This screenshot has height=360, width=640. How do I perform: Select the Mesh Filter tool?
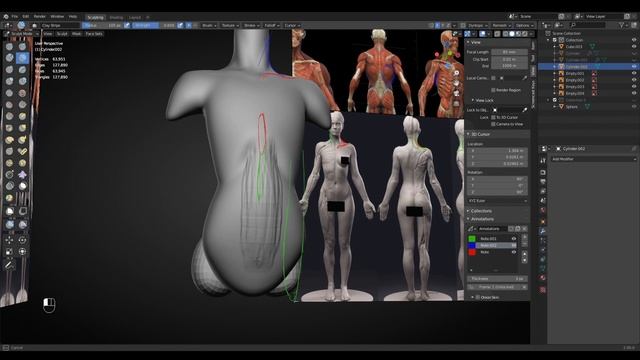[x=9, y=224]
